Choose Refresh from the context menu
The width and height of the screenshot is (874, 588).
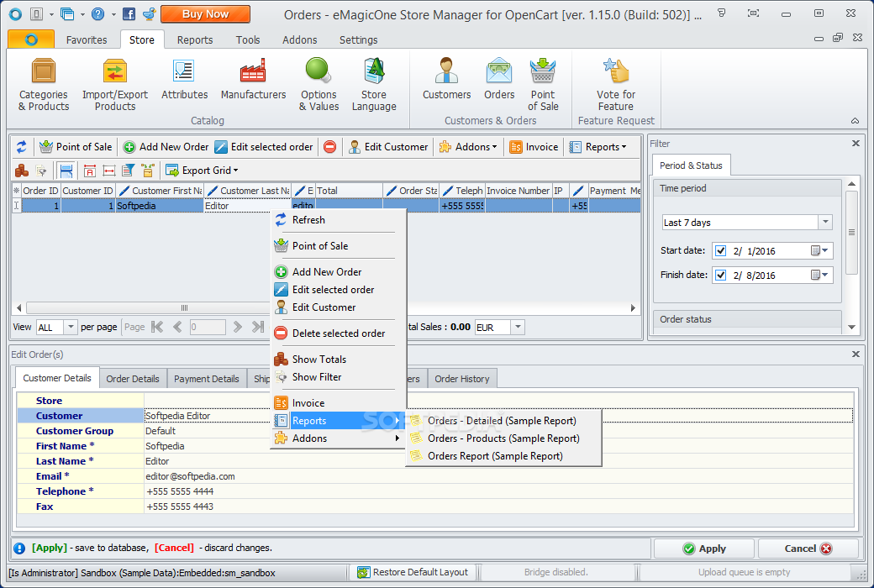coord(338,220)
